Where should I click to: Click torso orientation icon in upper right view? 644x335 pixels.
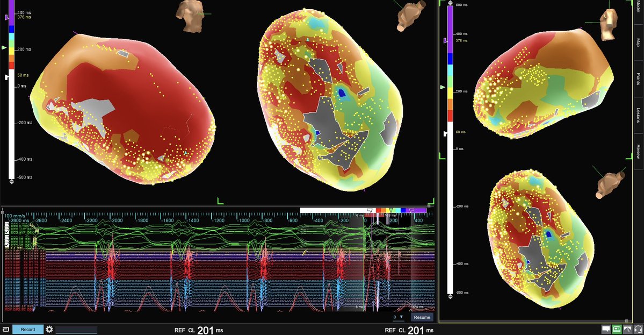point(608,24)
